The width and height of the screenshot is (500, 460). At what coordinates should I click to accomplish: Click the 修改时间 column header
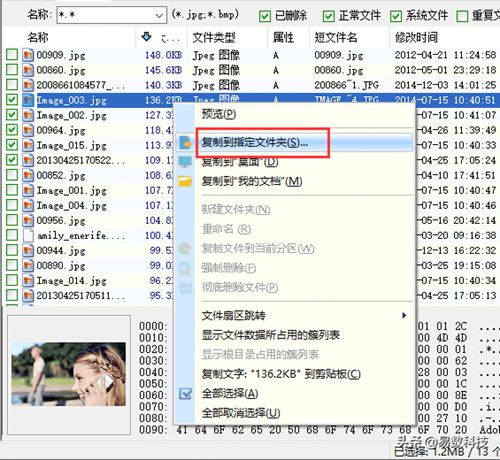[x=416, y=37]
